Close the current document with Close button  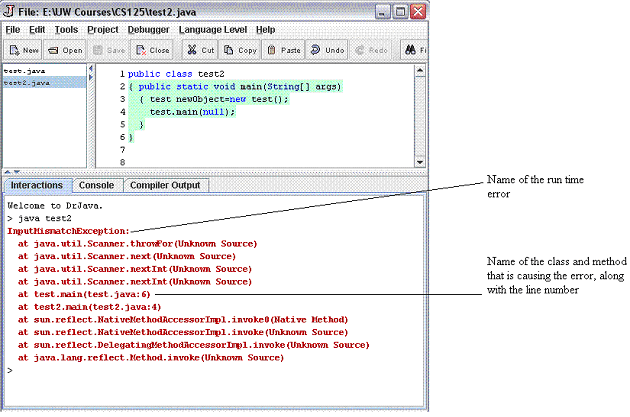[x=153, y=49]
